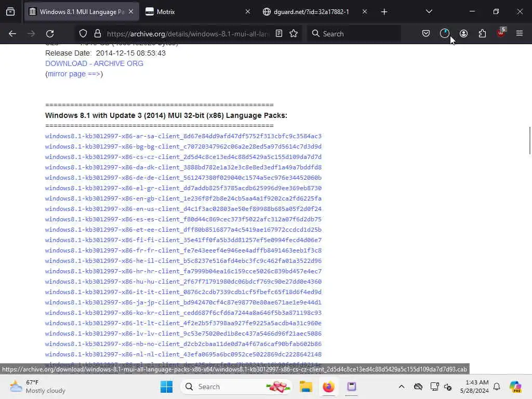Download x86 ko-kr language pack
This screenshot has width=532, height=399.
183,313
